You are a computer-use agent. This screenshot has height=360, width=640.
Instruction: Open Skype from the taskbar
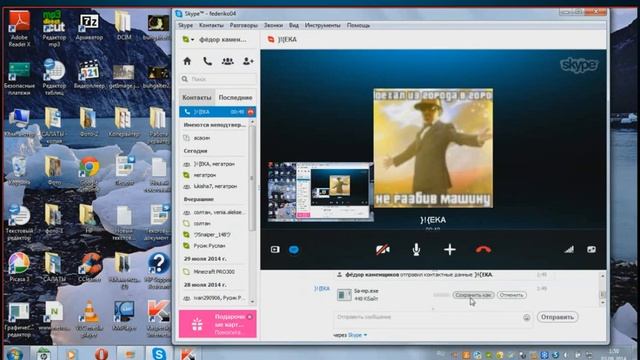point(159,353)
